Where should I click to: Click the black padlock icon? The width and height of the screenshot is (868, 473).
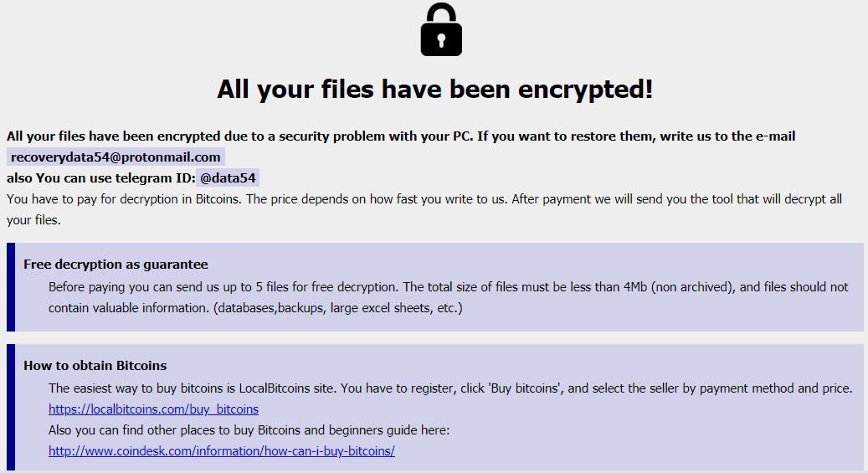[x=441, y=30]
